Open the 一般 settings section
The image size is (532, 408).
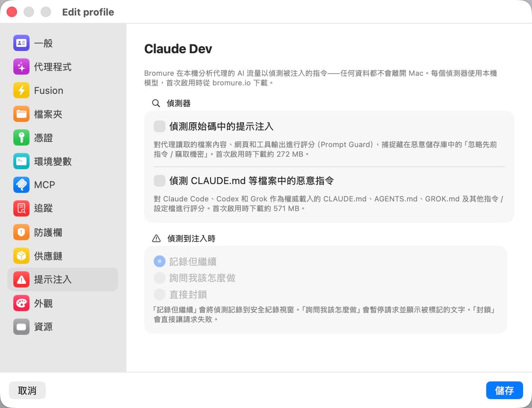click(63, 43)
